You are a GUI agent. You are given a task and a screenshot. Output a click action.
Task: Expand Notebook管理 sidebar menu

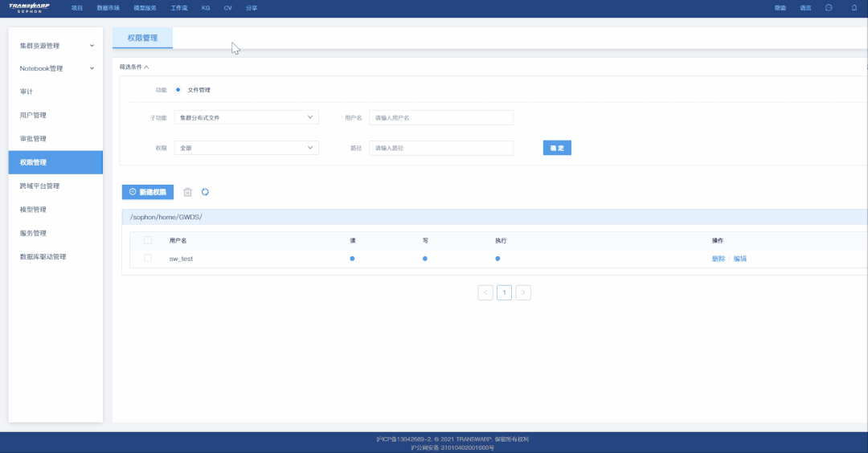56,68
